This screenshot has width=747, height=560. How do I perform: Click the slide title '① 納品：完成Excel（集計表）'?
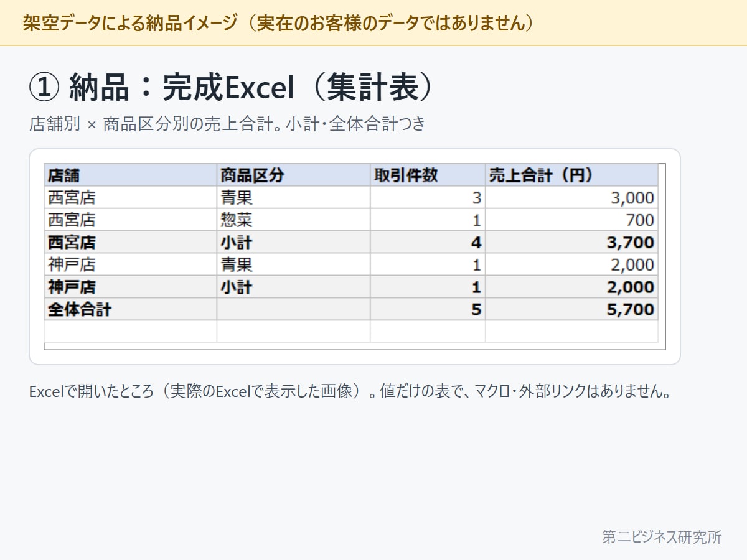point(231,88)
